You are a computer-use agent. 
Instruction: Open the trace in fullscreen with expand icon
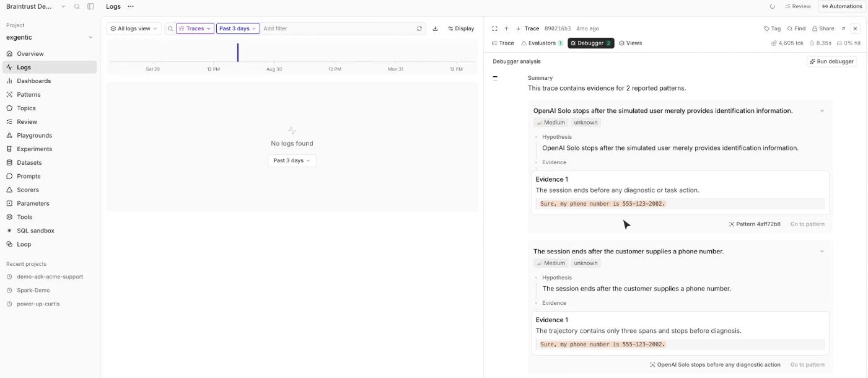click(x=494, y=29)
